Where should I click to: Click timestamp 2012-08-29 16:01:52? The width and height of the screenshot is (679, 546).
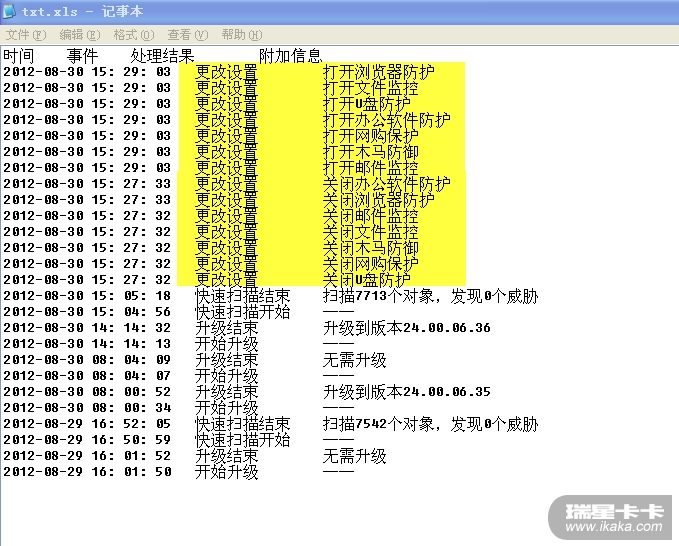[x=87, y=456]
